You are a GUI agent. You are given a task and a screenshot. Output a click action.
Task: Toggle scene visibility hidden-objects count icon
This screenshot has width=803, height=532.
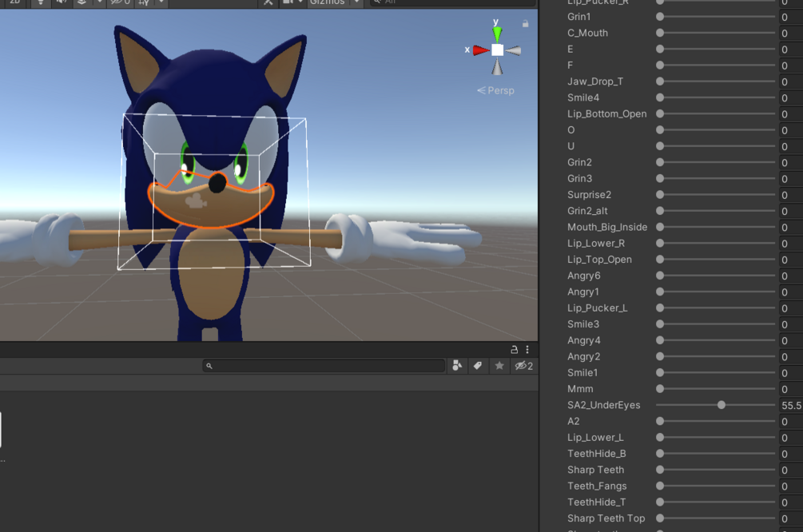point(121,2)
